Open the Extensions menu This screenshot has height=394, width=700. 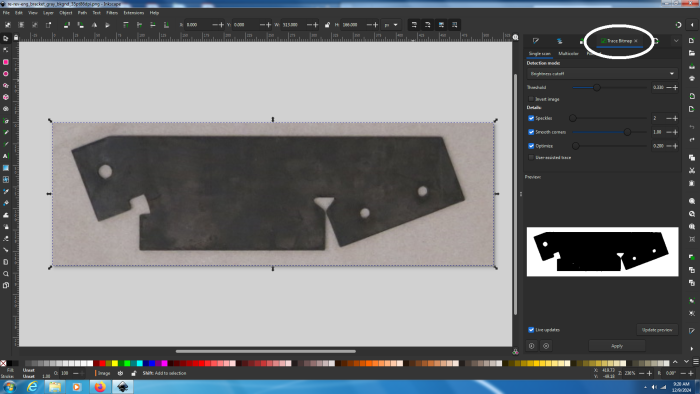tap(134, 13)
